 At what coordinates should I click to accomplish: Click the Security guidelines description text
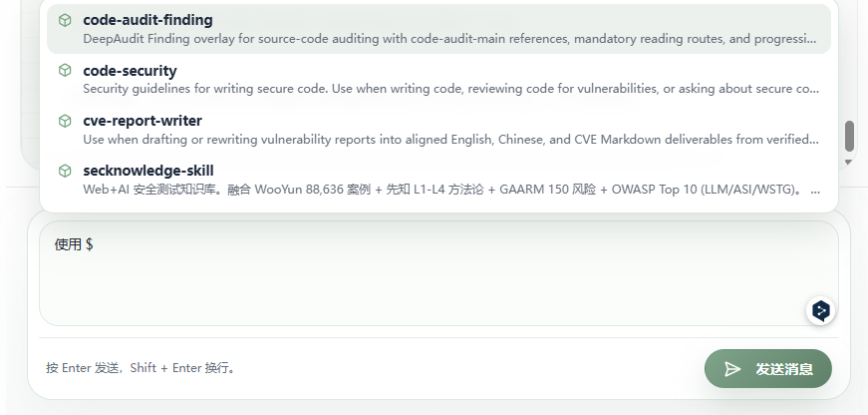pos(451,89)
